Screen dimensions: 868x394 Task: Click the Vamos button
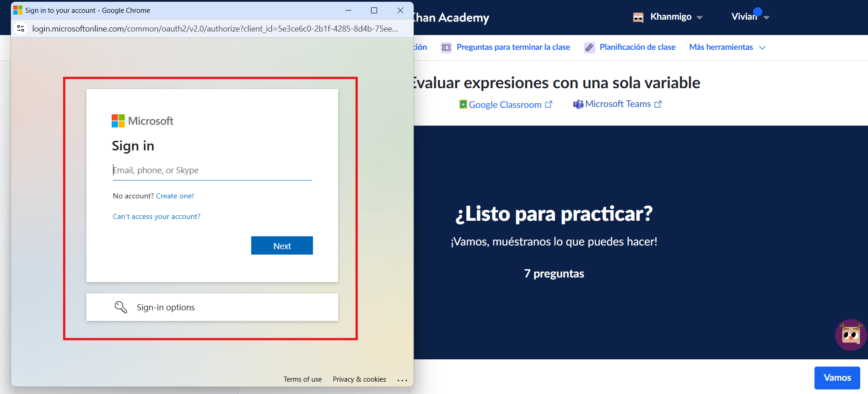point(837,378)
